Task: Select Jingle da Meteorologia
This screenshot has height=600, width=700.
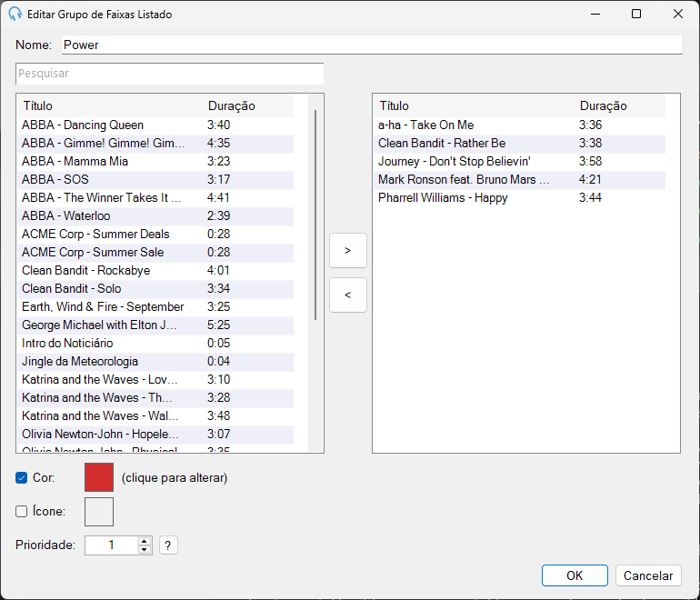Action: pyautogui.click(x=155, y=362)
